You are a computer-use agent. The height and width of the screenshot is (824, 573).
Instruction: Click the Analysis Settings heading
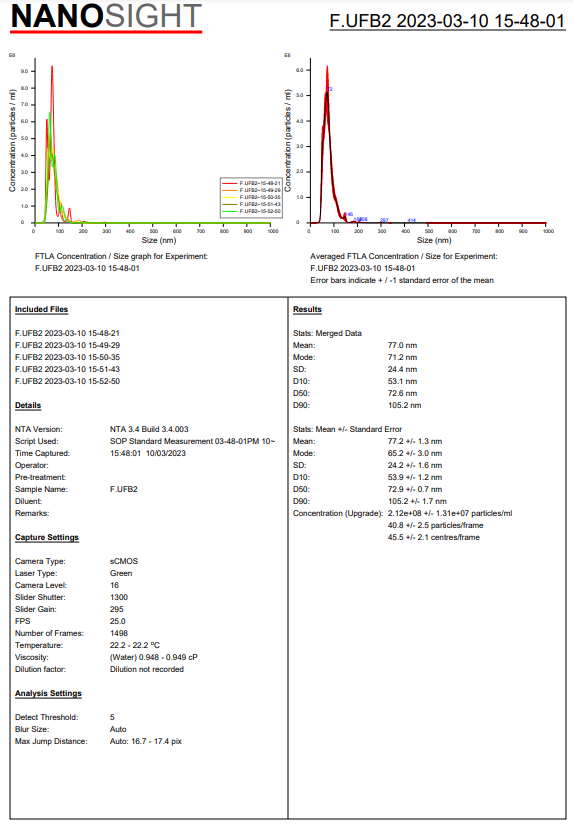coord(48,694)
